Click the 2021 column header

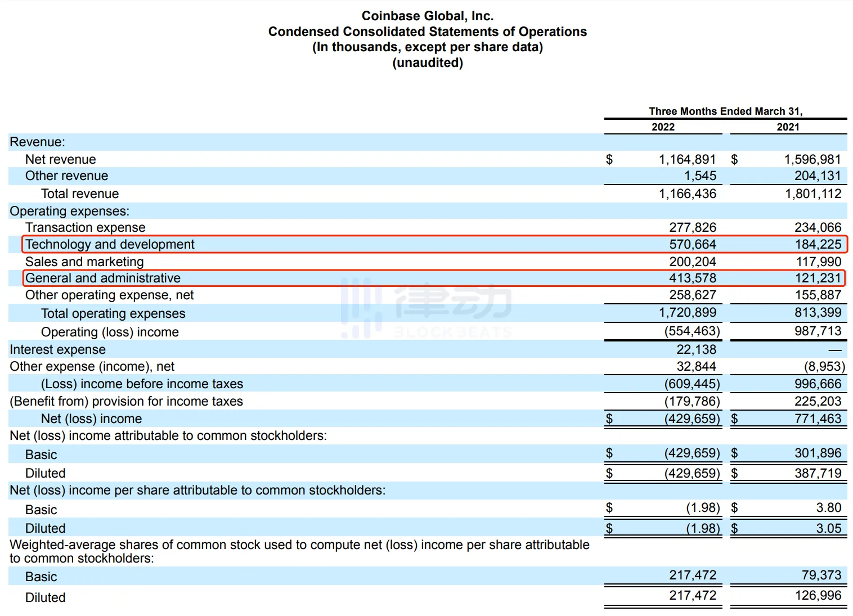pyautogui.click(x=788, y=127)
